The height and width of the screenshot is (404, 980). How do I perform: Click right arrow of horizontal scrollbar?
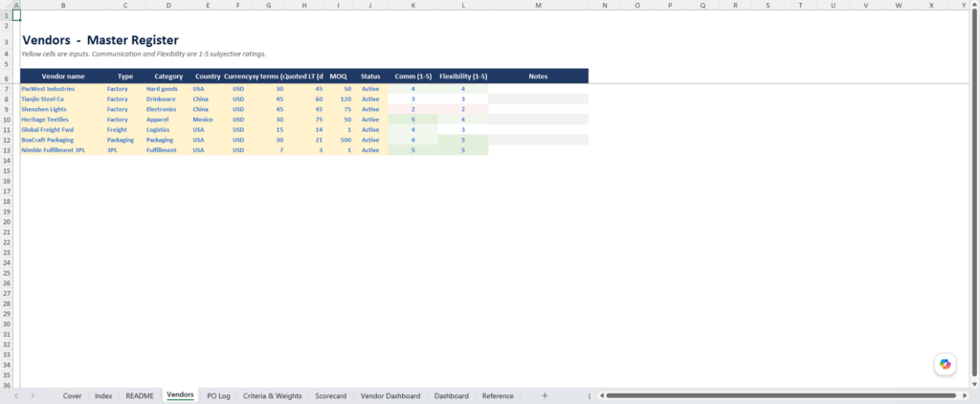point(965,396)
